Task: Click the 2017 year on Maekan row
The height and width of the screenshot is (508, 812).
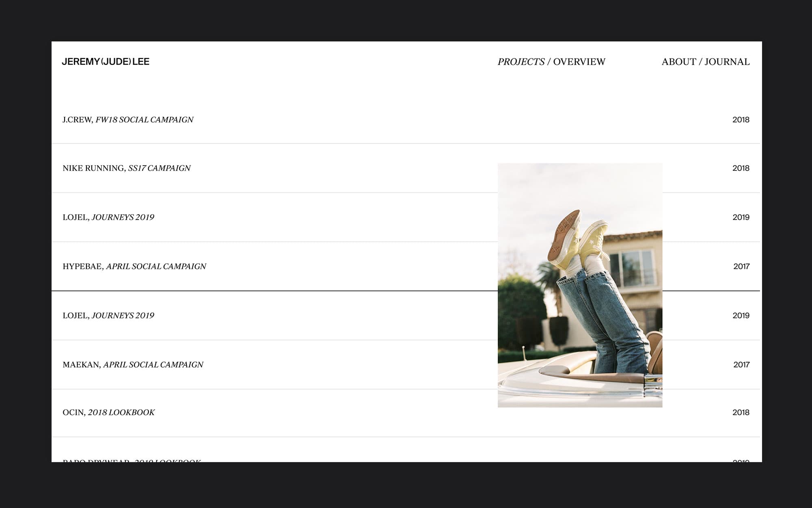Action: pyautogui.click(x=741, y=364)
